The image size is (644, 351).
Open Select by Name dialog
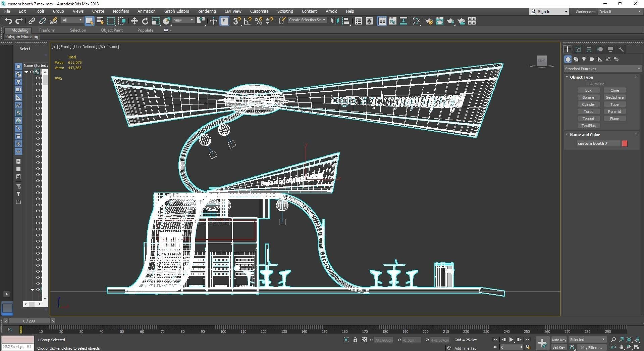tap(100, 21)
